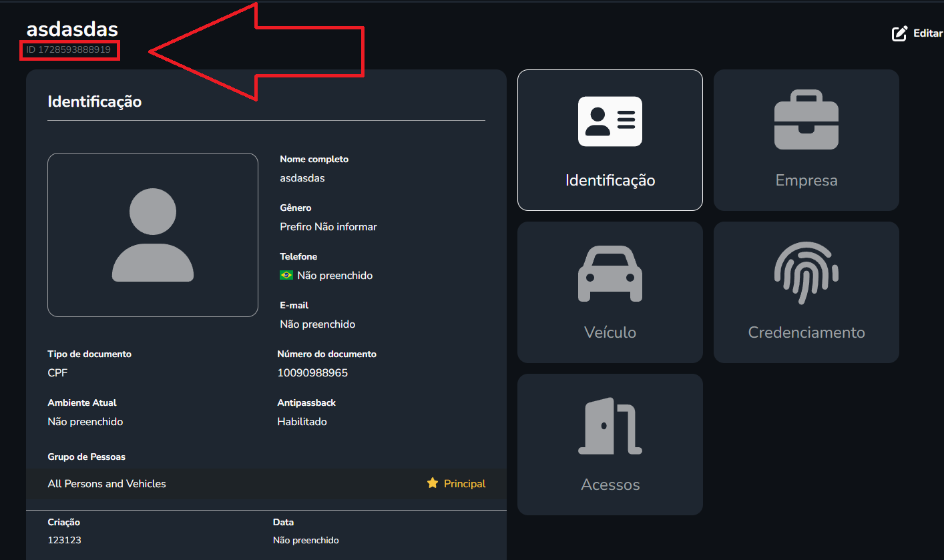Select the All Persons and Vehicles row
Screen dimensions: 944x560
[266, 483]
